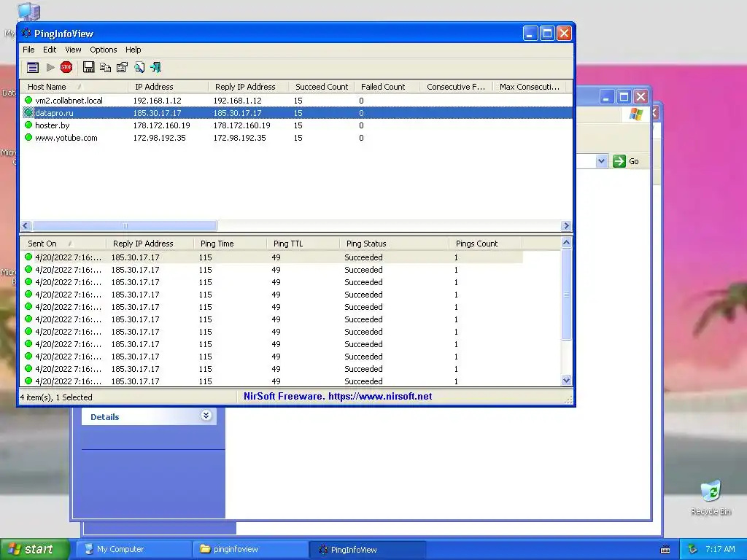The height and width of the screenshot is (560, 747).
Task: Sort by the Sent On column header
Action: click(63, 244)
